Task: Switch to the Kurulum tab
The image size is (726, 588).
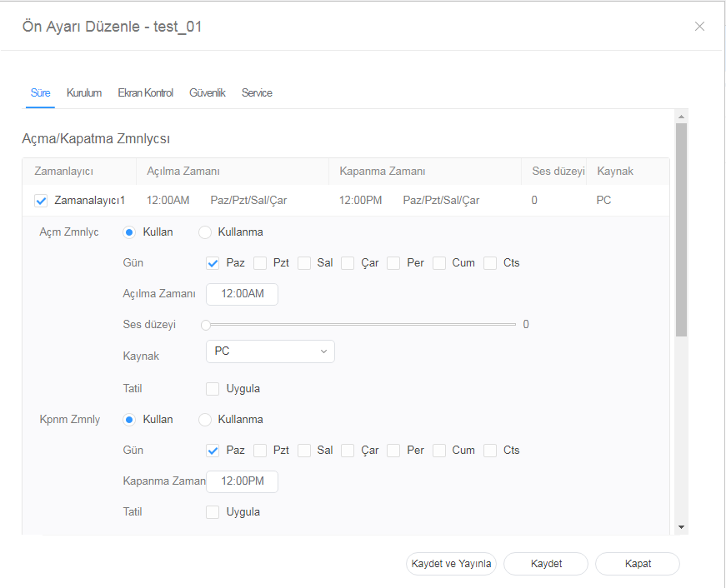Action: click(x=84, y=93)
